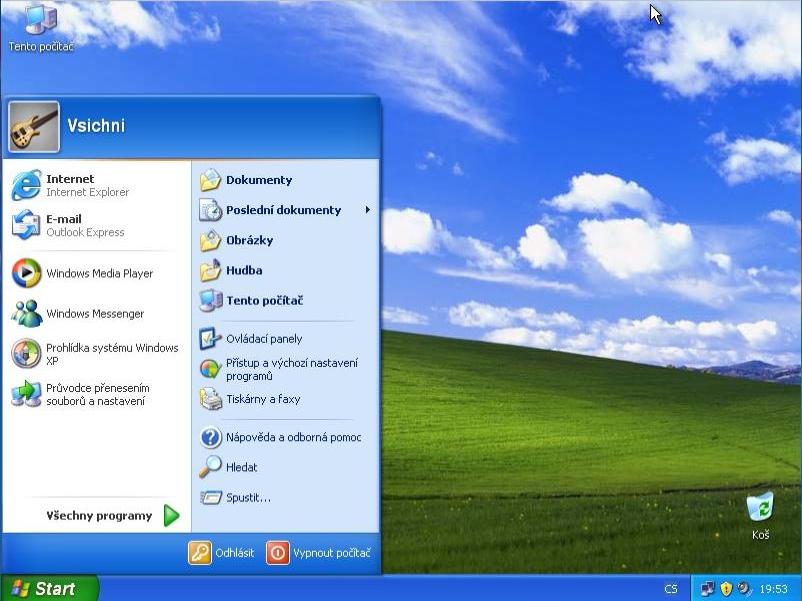Open Prohlídka systému Windows XP
The image size is (802, 601).
click(96, 354)
